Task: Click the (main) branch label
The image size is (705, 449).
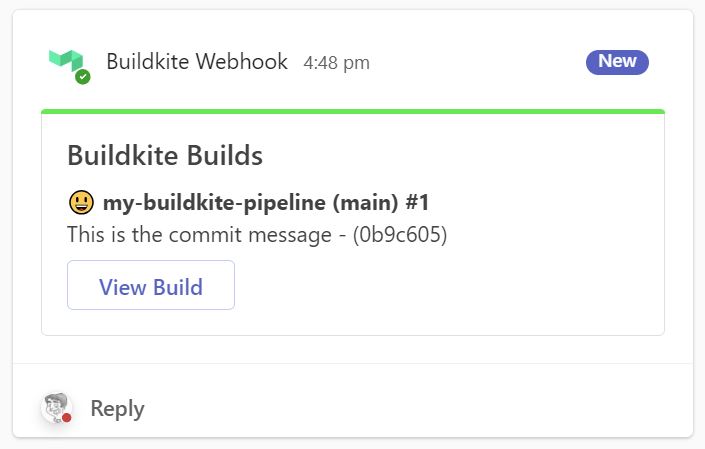Action: click(365, 203)
